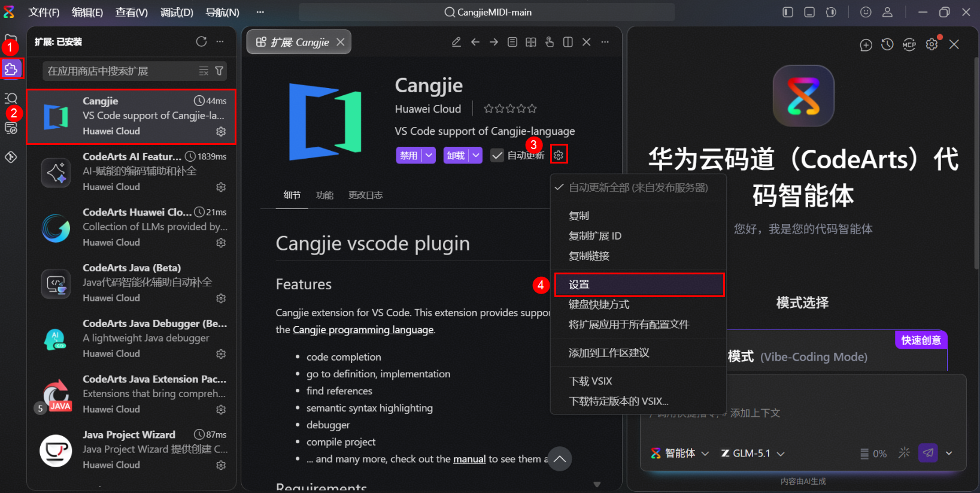Click the Huawei Cloud publisher name on the Cangjie page
980x493 pixels.
click(x=428, y=109)
